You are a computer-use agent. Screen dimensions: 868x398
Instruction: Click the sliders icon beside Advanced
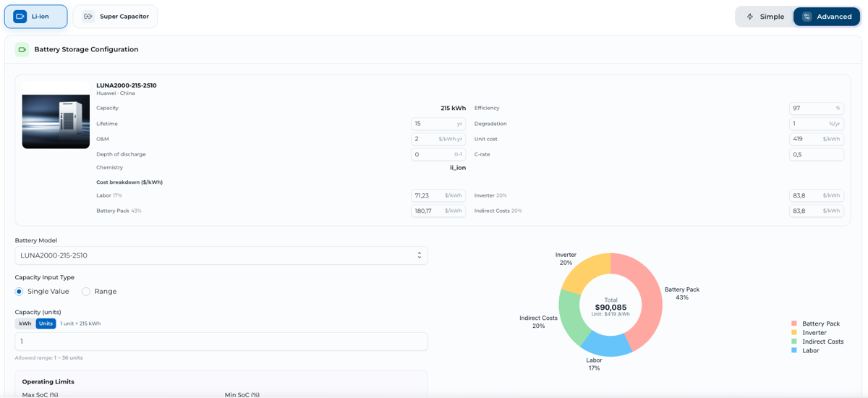coord(807,17)
